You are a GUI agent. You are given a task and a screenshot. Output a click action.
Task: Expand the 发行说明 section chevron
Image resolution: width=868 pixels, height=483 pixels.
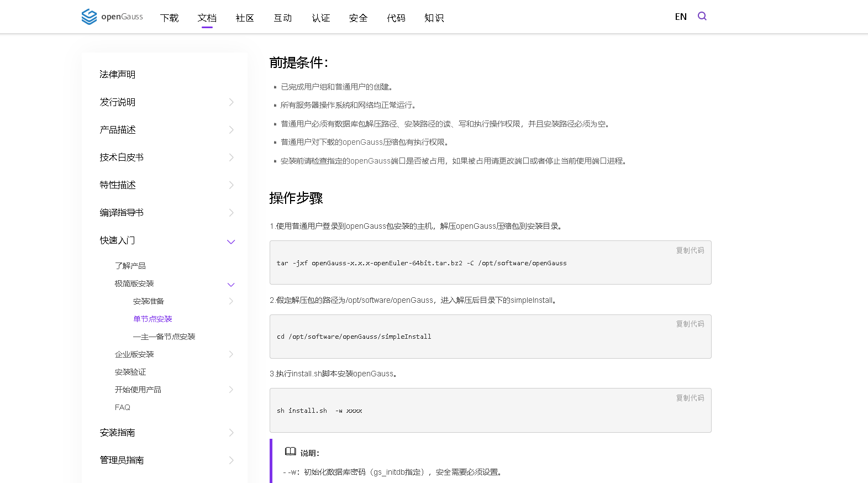tap(232, 102)
